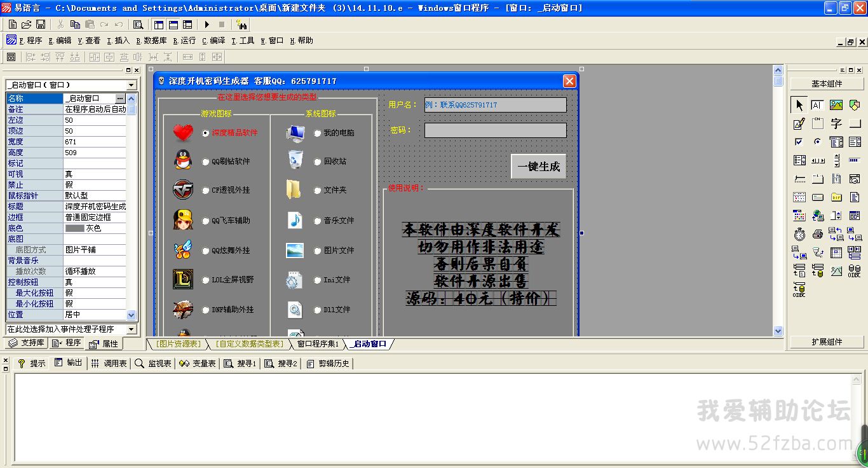Save the project with the floppy disk icon
The image size is (868, 468).
41,24
